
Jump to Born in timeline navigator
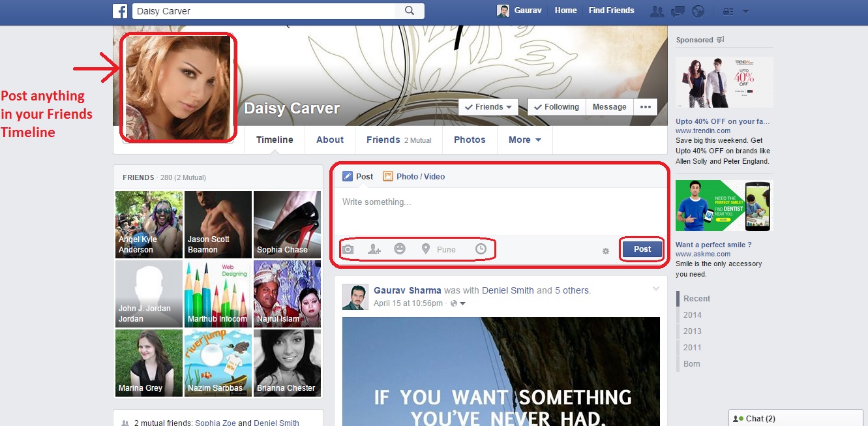point(692,364)
